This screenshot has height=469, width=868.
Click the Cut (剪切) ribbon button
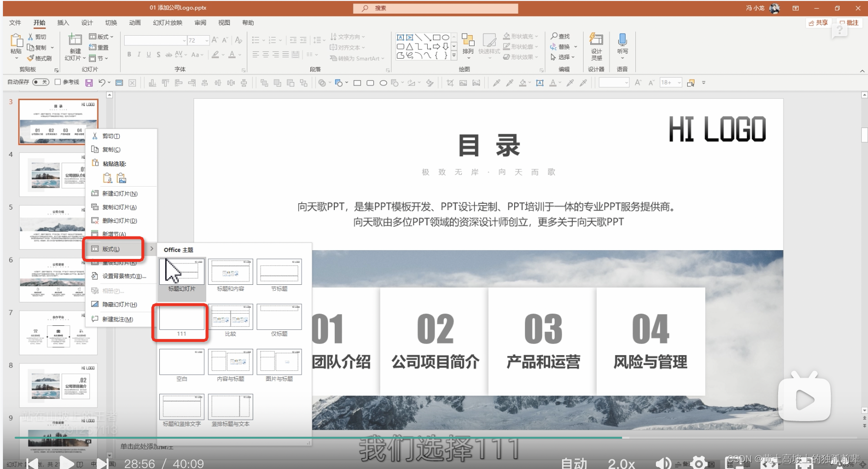37,37
